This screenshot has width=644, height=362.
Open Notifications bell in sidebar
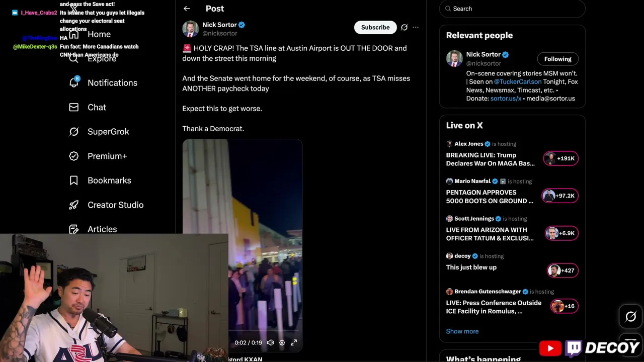103,83
